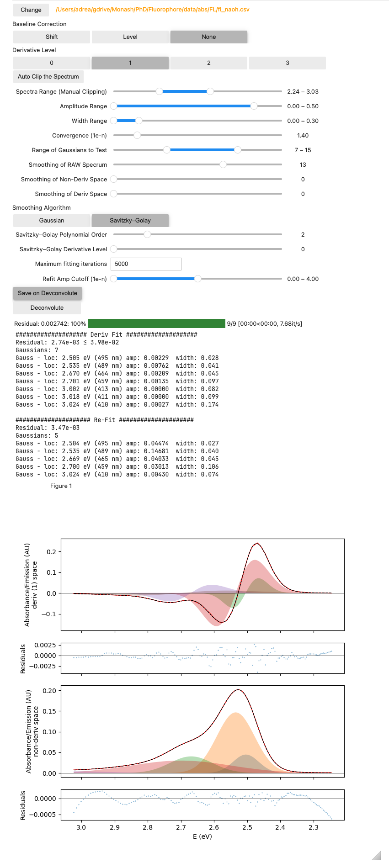The width and height of the screenshot is (389, 868).
Task: Set derivative level to 3
Action: point(288,63)
